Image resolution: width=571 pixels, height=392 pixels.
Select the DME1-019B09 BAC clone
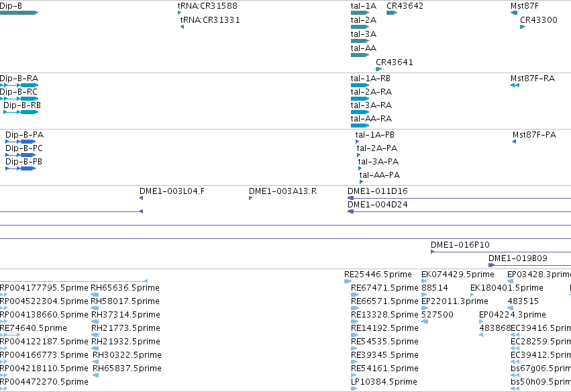529,265
